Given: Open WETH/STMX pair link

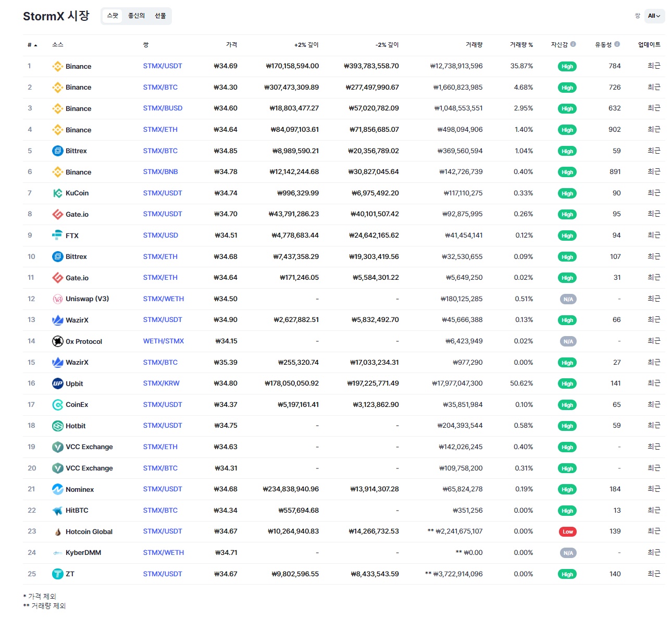Looking at the screenshot, I should click(164, 341).
